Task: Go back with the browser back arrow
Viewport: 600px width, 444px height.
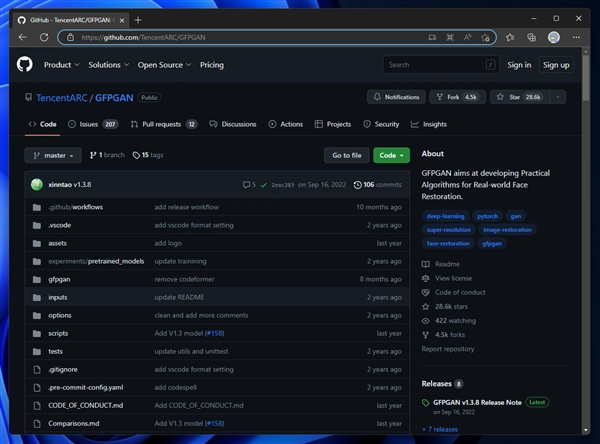Action: tap(23, 37)
